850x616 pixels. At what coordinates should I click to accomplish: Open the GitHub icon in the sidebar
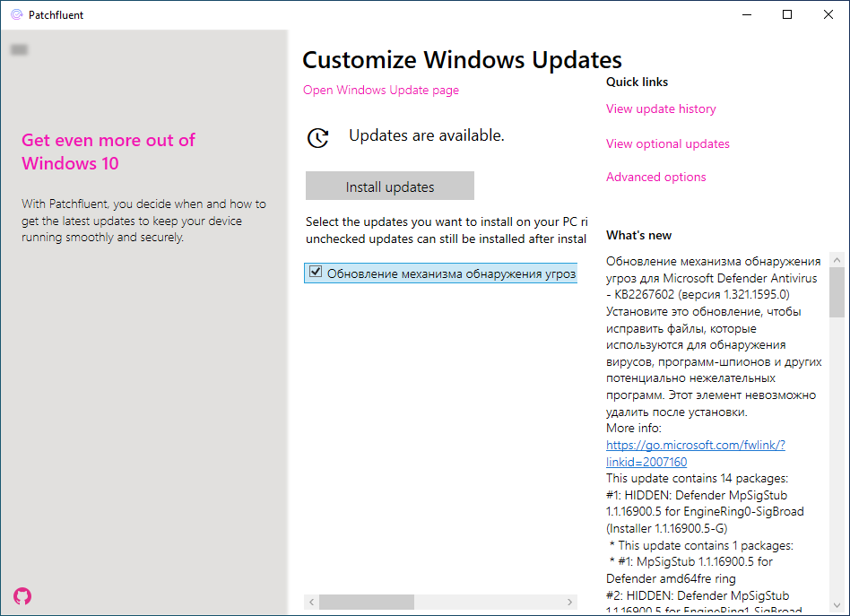point(22,596)
